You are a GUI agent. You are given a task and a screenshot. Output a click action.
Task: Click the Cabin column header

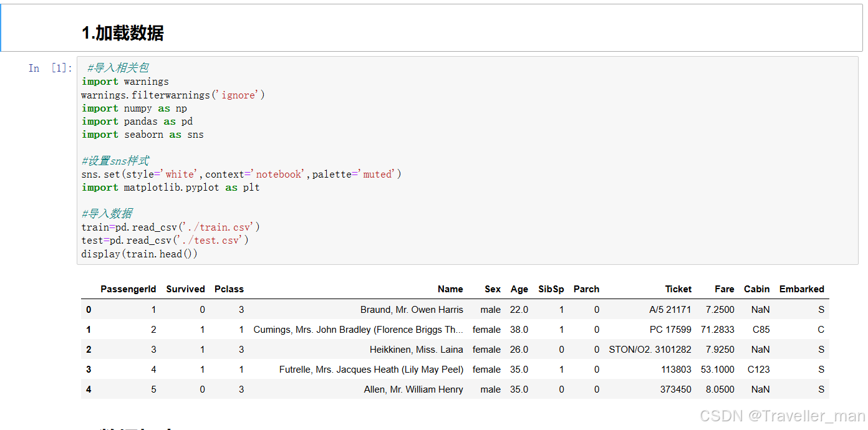[x=757, y=289]
